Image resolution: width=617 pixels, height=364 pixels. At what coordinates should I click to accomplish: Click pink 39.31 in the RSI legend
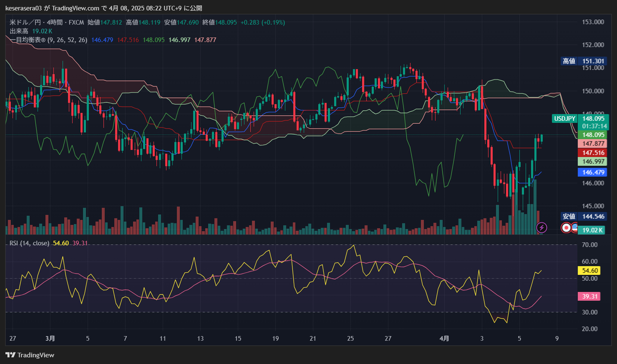(x=80, y=243)
